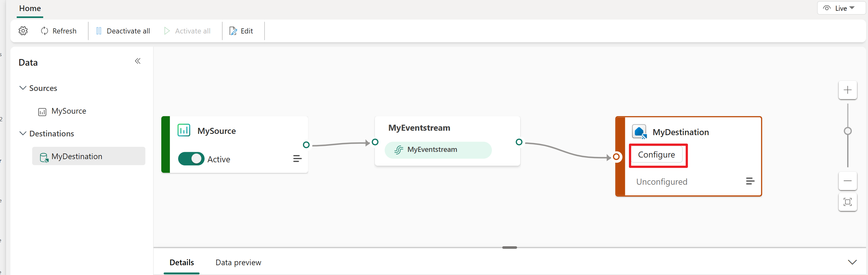Collapse the Destinations tree section
This screenshot has width=868, height=275.
23,134
